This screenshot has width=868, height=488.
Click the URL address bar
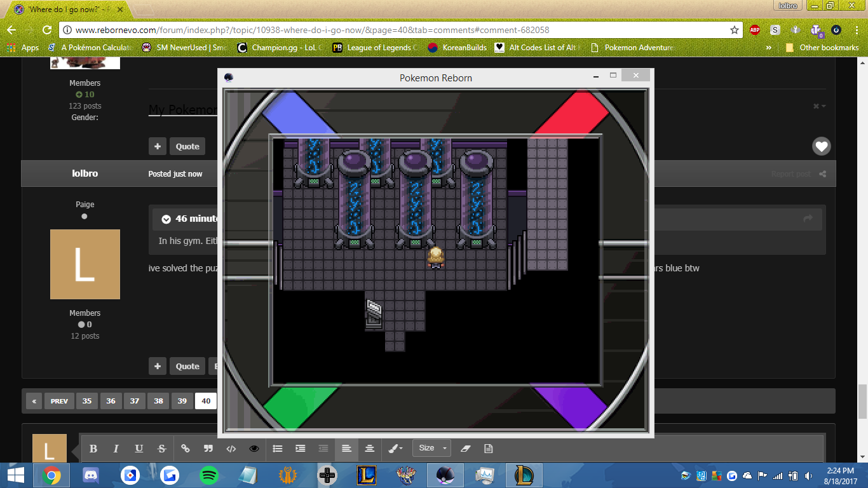click(400, 30)
